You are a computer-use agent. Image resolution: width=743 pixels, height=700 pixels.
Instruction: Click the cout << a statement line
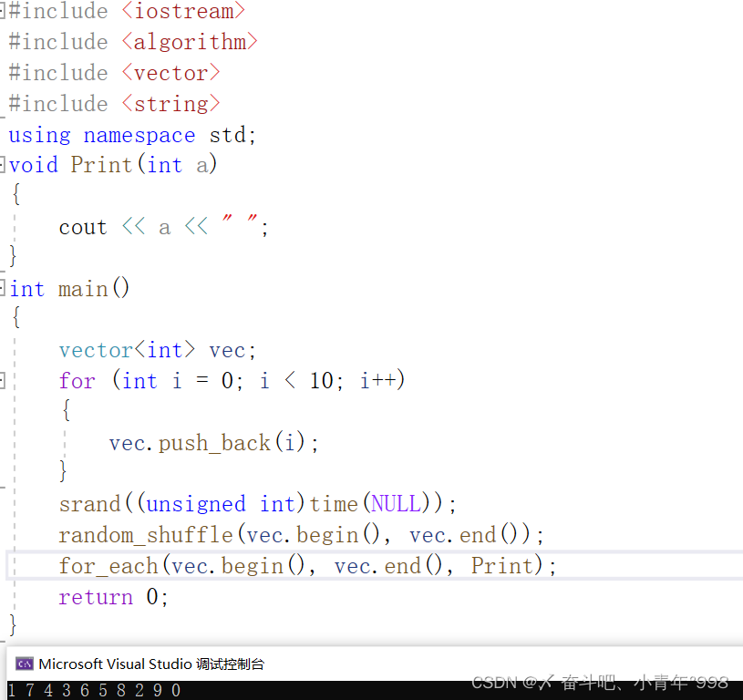163,226
